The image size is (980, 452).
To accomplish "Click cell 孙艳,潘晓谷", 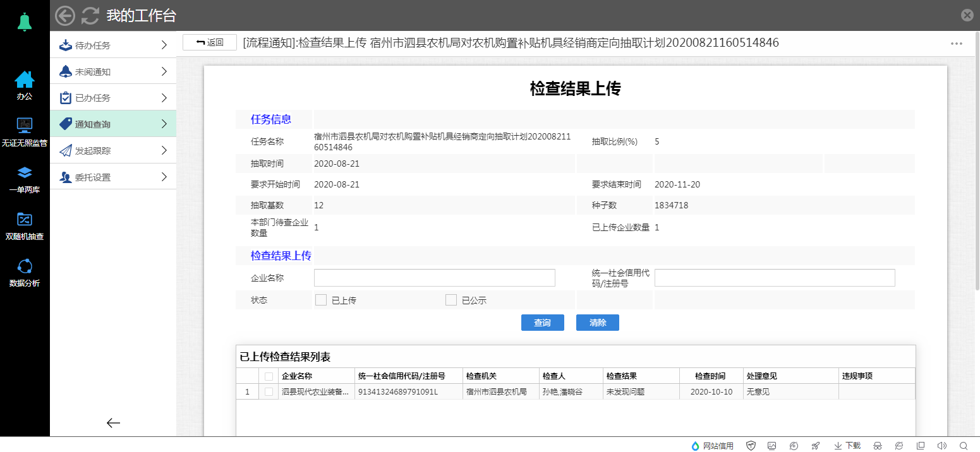I will (x=571, y=392).
